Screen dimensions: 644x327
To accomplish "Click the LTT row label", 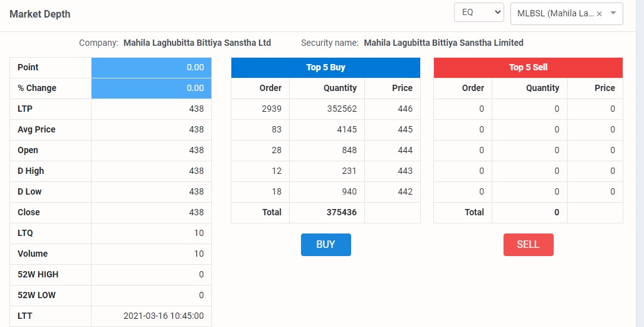I will [x=24, y=316].
